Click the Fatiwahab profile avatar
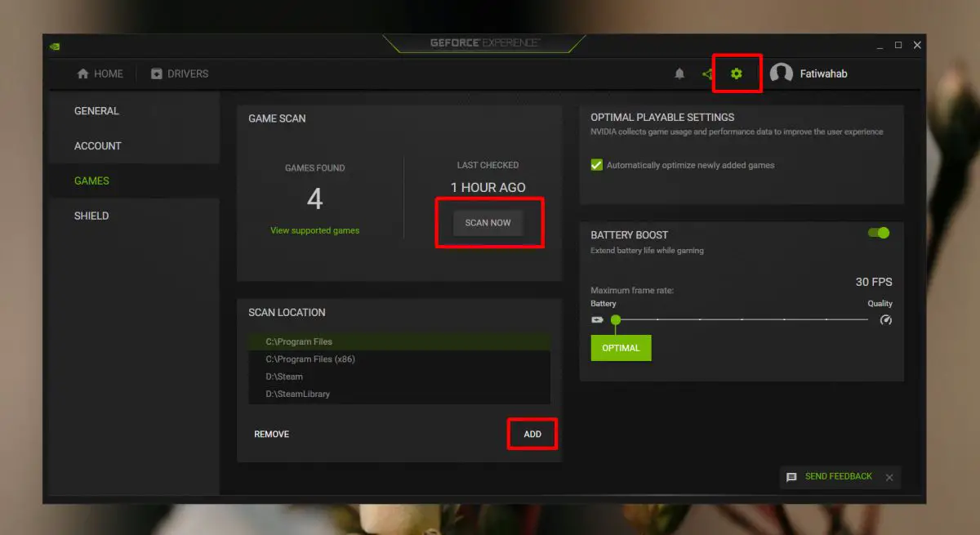980x535 pixels. click(x=782, y=74)
